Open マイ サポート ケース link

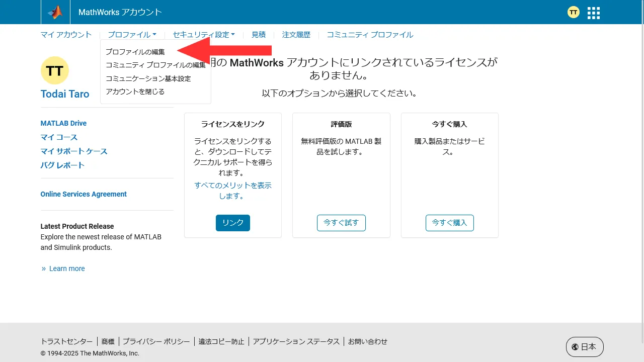click(74, 151)
